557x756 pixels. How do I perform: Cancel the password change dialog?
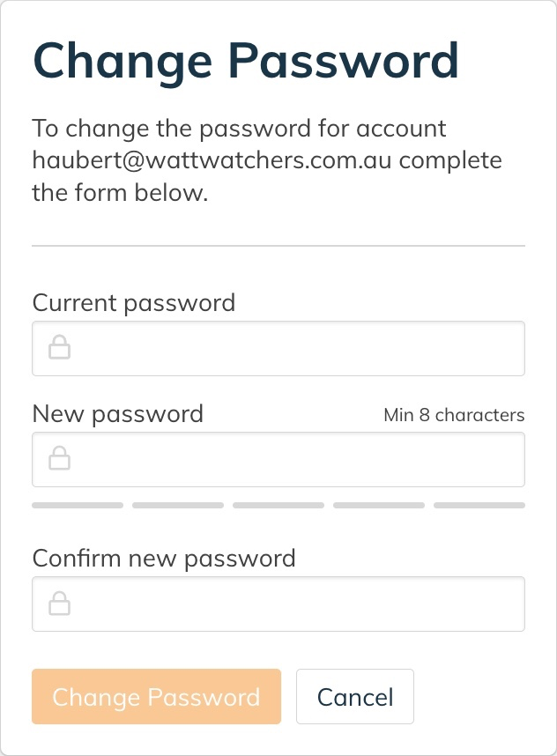tap(355, 696)
